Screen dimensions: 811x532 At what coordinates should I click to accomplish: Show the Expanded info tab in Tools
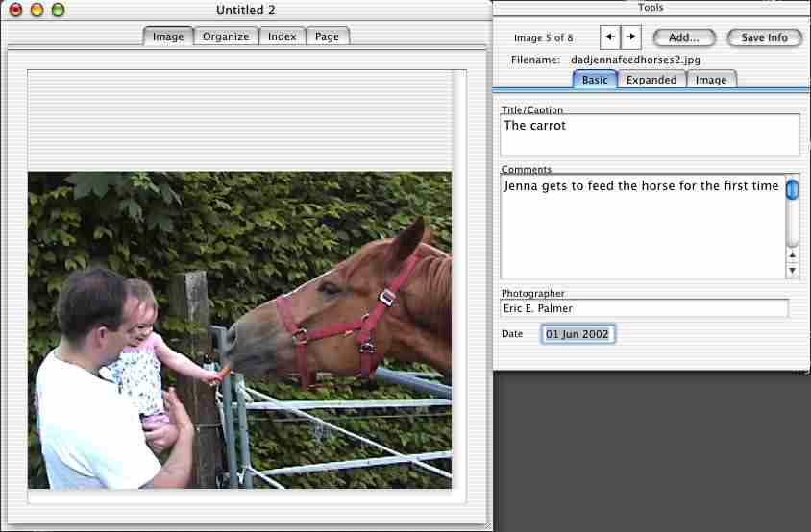pos(651,80)
